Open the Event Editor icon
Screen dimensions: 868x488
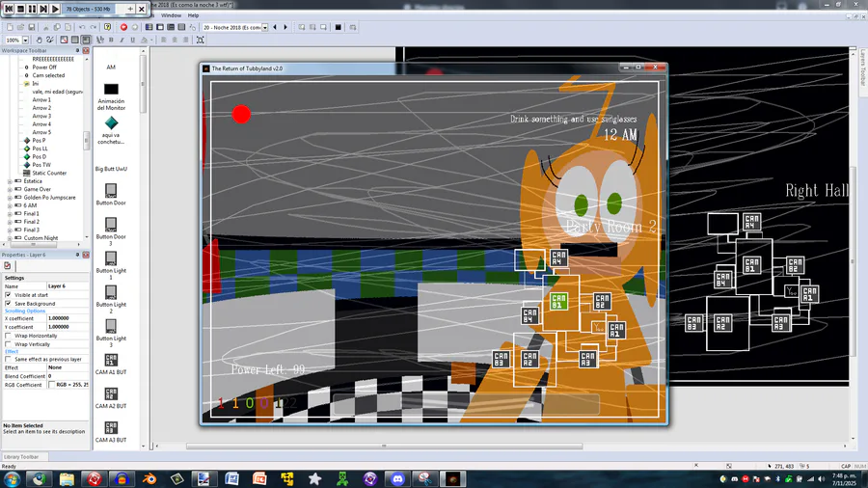(x=171, y=27)
